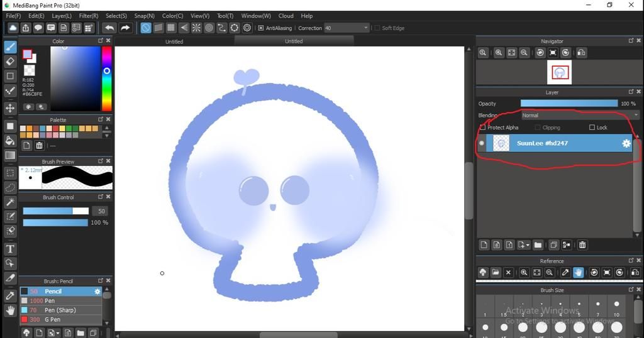The width and height of the screenshot is (644, 338).
Task: Select the Eyedropper tool
Action: (x=10, y=295)
